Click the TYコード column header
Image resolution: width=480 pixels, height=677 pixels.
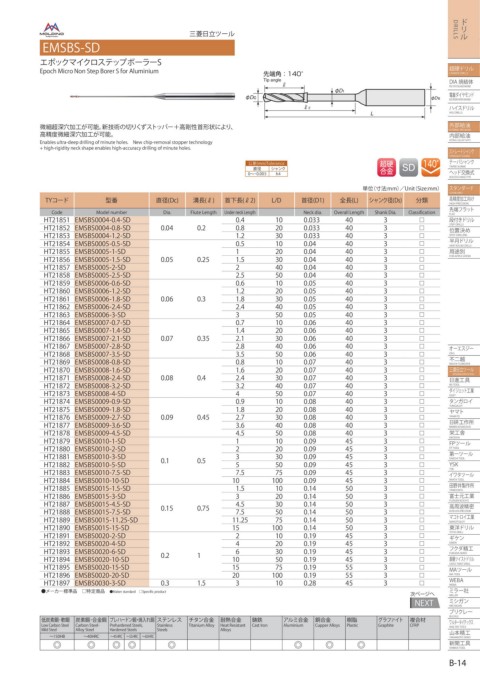point(57,200)
